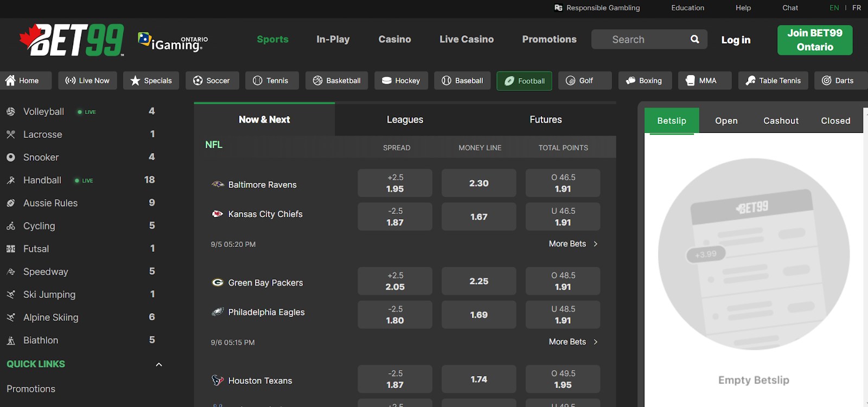Open the Closed bets tab
Screen dimensions: 868x407
point(835,120)
